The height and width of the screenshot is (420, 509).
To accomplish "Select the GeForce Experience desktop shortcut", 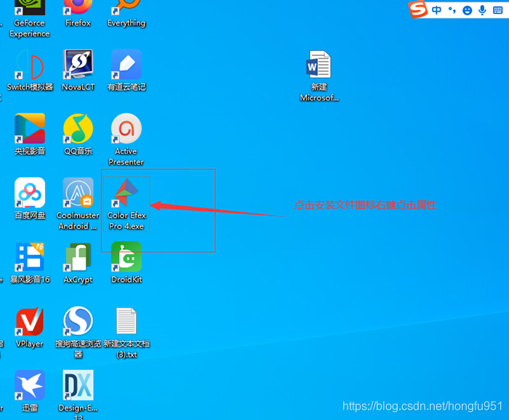I will (x=30, y=19).
